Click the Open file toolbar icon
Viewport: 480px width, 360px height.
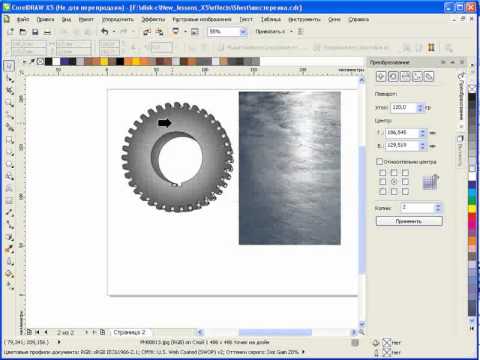click(x=23, y=32)
